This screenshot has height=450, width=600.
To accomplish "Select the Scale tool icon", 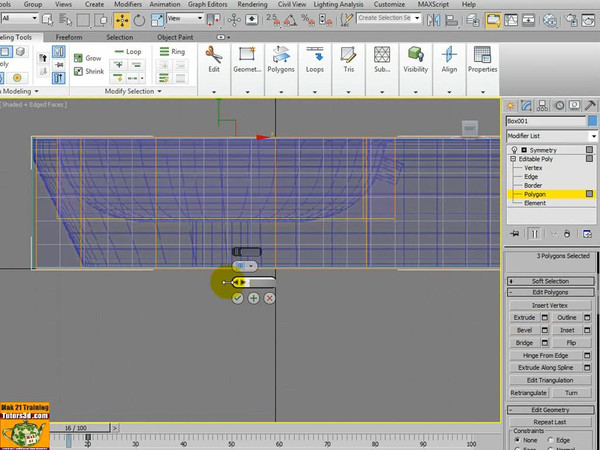I will pyautogui.click(x=157, y=20).
